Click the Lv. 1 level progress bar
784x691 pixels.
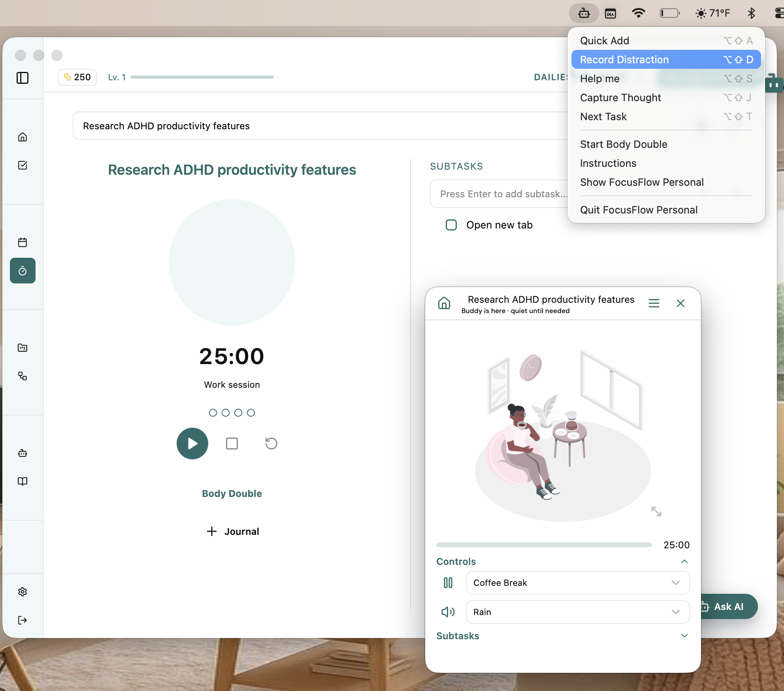point(202,77)
